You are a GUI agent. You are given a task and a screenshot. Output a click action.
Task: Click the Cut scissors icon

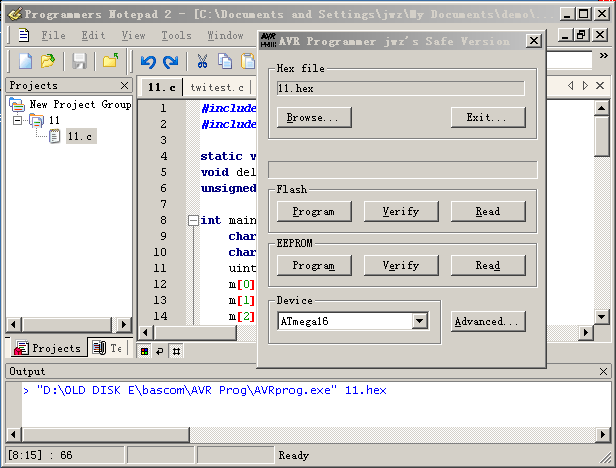(x=203, y=62)
